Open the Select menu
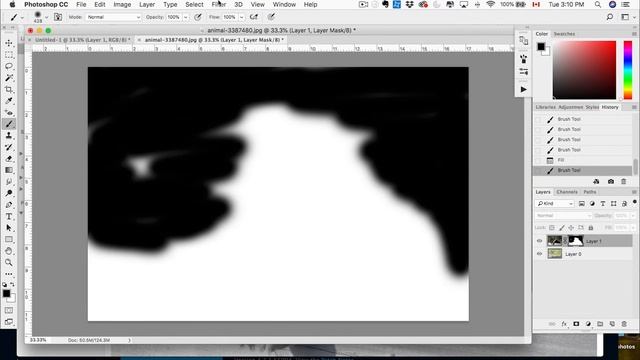This screenshot has width=640, height=360. coord(194,4)
